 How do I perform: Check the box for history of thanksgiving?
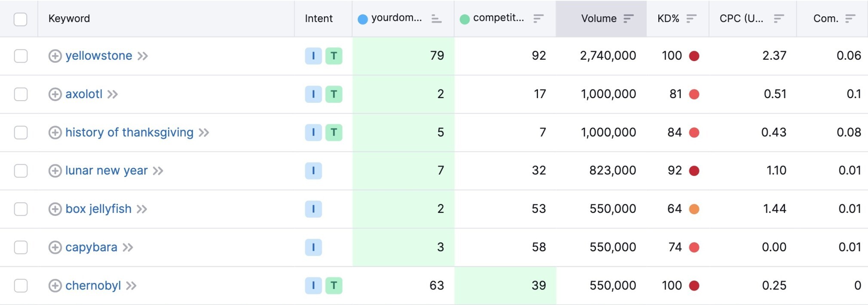tap(21, 132)
